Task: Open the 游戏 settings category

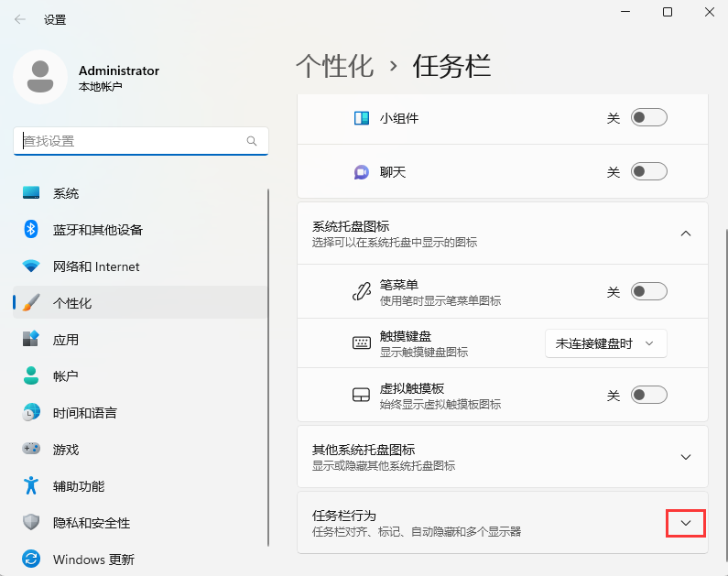Action: pyautogui.click(x=140, y=449)
